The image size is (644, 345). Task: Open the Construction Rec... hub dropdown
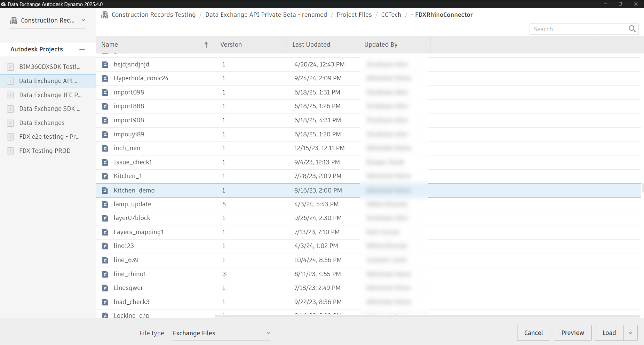[x=48, y=20]
